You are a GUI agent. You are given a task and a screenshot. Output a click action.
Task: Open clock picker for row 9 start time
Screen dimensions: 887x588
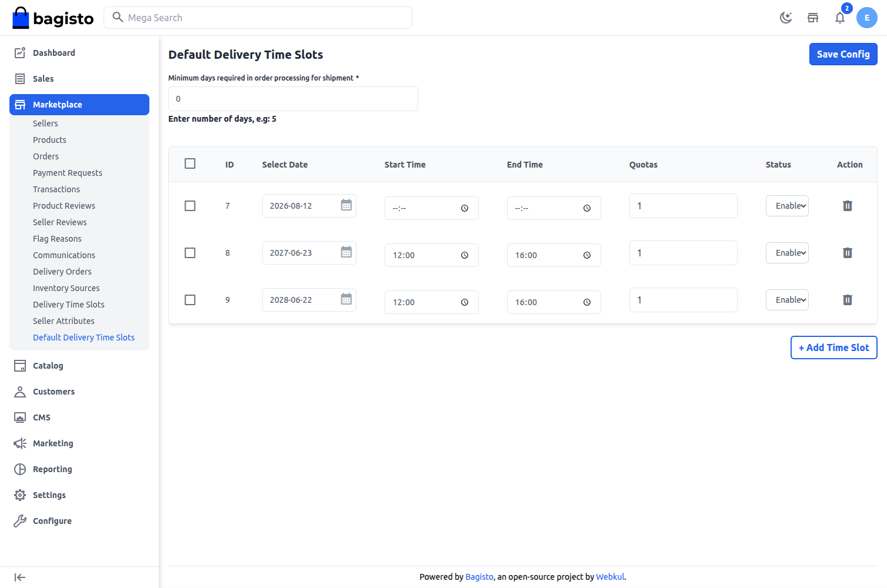pos(465,302)
